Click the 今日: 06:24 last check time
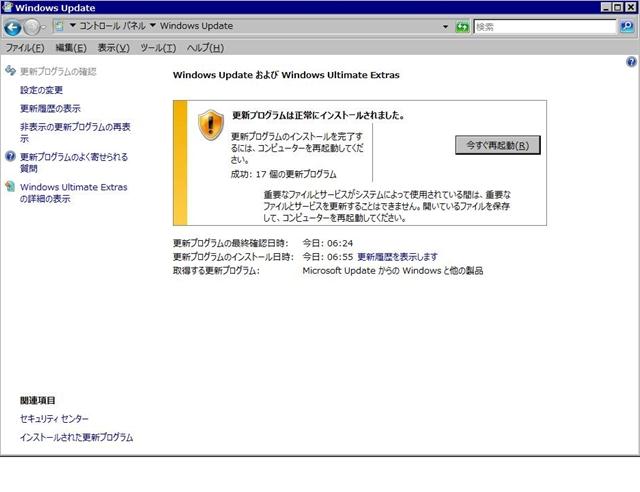 coord(327,243)
